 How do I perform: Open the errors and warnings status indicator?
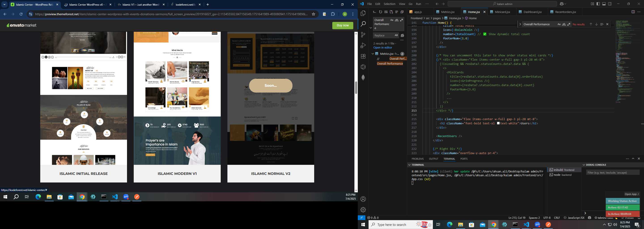click(373, 218)
